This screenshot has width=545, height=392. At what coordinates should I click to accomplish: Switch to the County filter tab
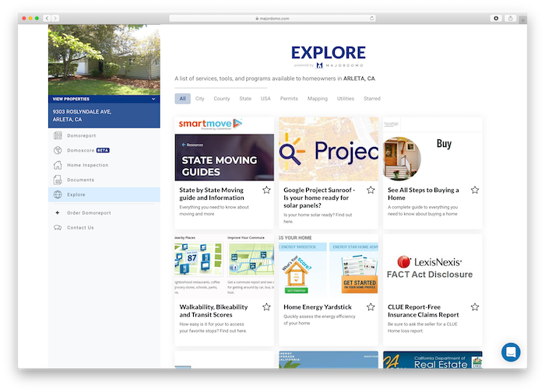pos(222,99)
